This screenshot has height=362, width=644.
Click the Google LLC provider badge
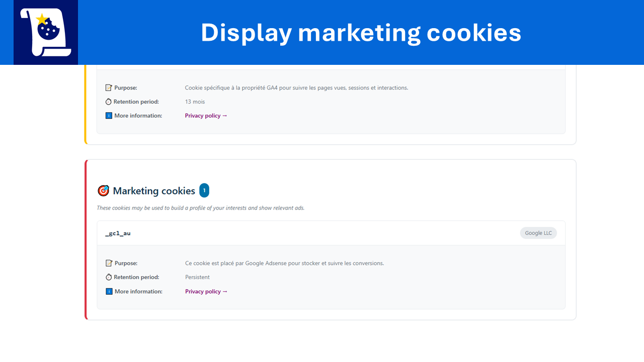pos(538,233)
